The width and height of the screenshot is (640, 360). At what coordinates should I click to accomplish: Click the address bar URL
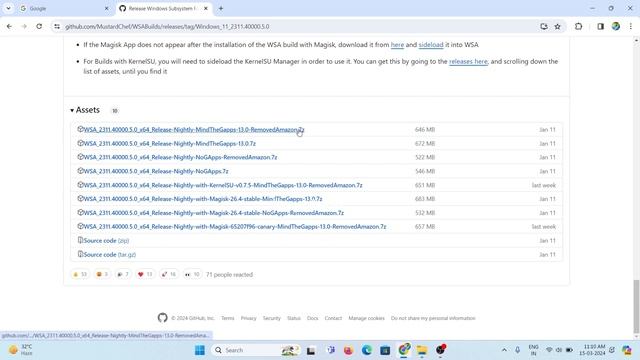click(167, 27)
